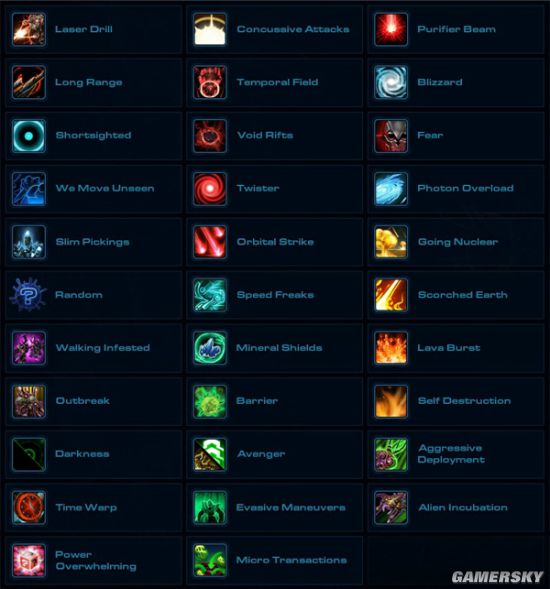
Task: Choose the Micro Transactions icon
Action: point(210,560)
